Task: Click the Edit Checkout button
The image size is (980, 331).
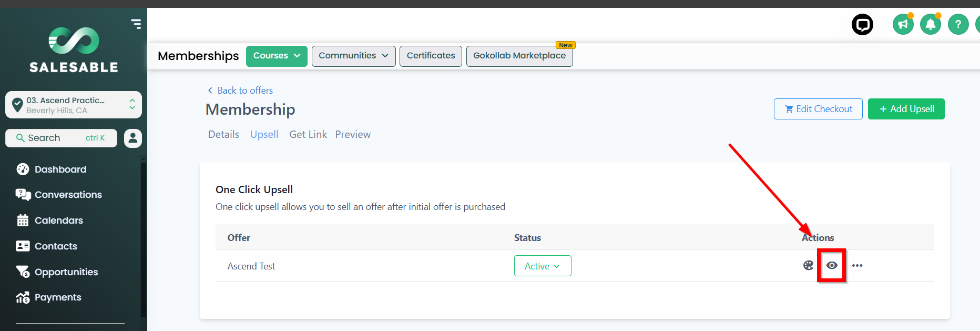Action: tap(818, 109)
